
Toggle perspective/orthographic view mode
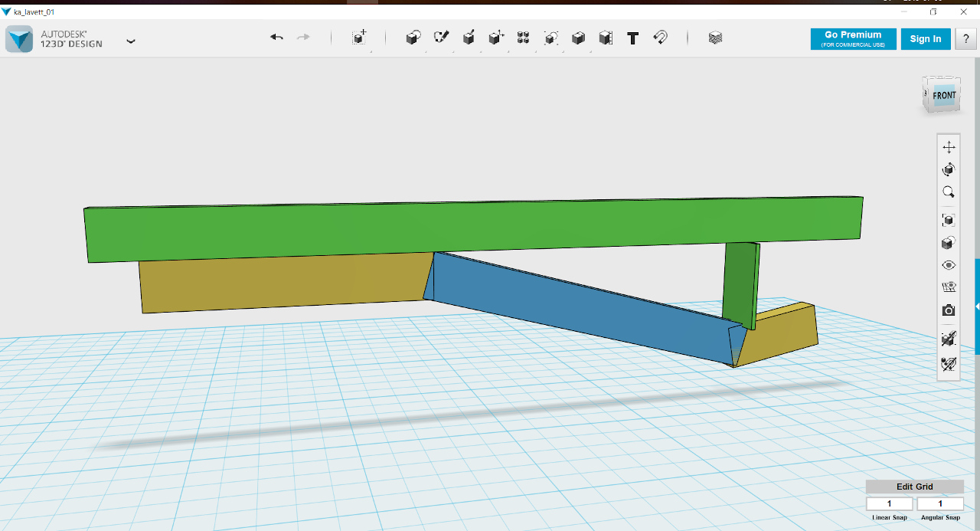(949, 243)
